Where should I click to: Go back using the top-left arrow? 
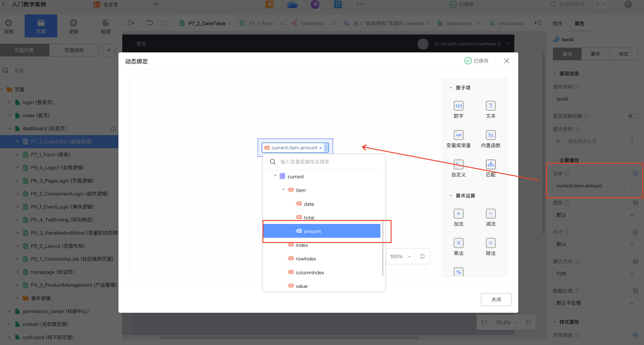pos(4,4)
